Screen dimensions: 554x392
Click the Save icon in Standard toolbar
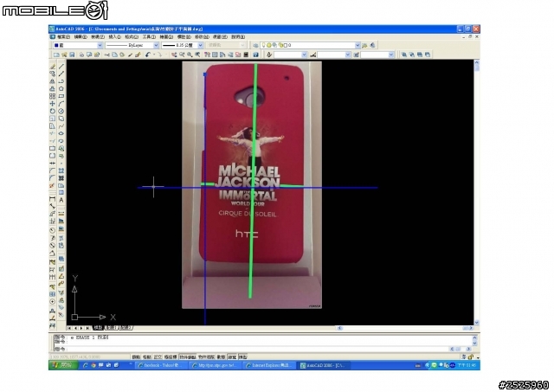[x=72, y=55]
